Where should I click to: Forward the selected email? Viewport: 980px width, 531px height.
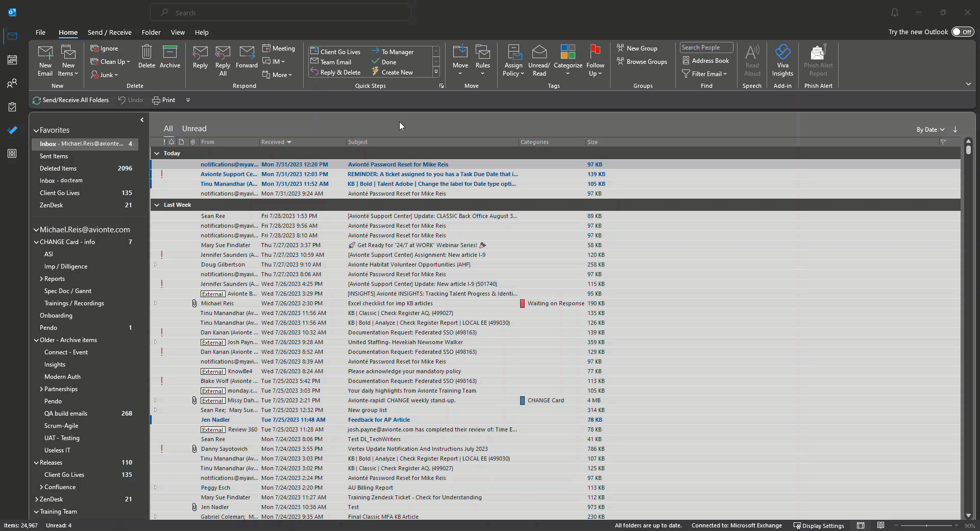247,57
